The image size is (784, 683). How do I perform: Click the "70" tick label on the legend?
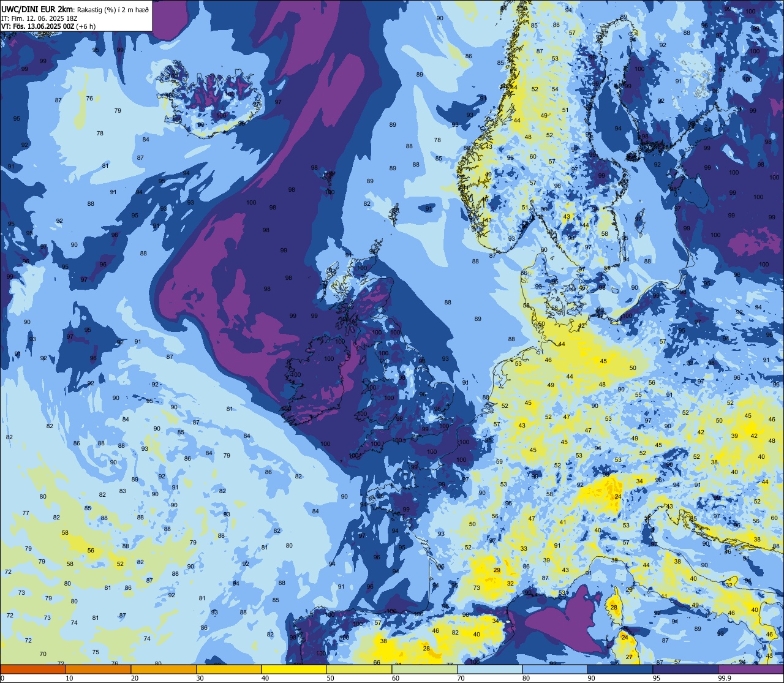coord(461,678)
